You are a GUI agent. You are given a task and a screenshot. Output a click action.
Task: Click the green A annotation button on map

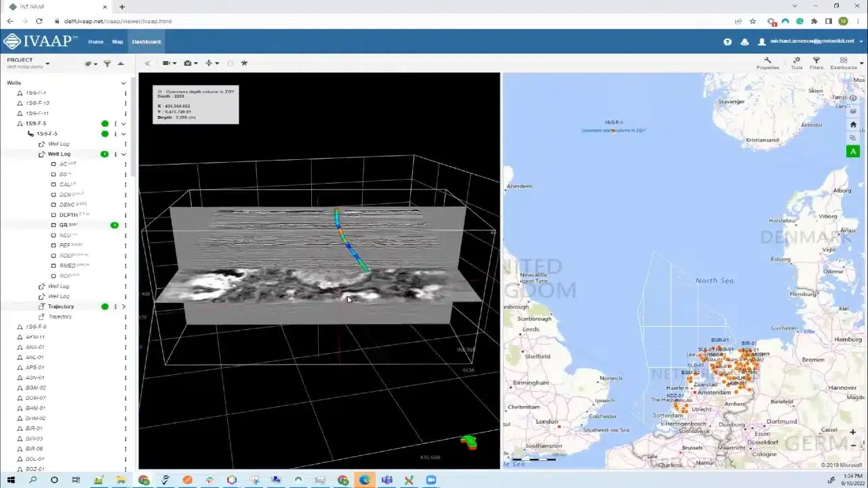(x=853, y=151)
